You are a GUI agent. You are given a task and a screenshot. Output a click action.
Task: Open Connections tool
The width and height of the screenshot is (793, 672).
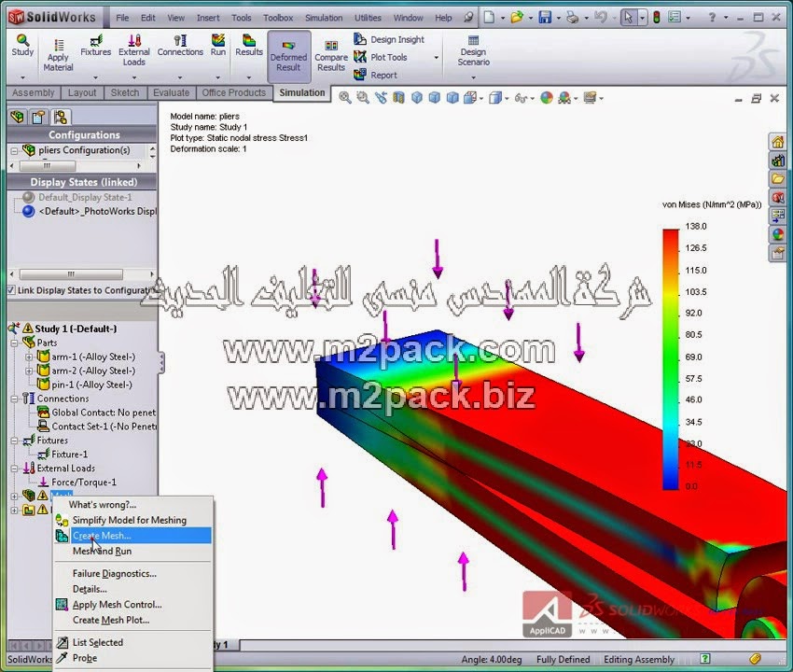click(x=180, y=45)
